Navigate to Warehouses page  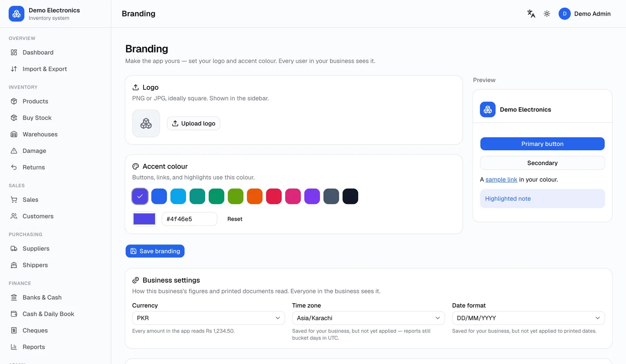(56, 134)
